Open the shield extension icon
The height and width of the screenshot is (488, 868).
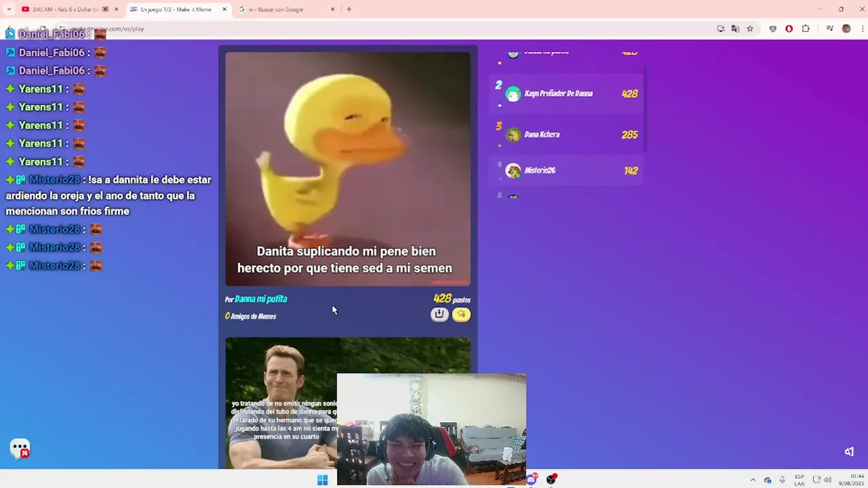pos(772,28)
